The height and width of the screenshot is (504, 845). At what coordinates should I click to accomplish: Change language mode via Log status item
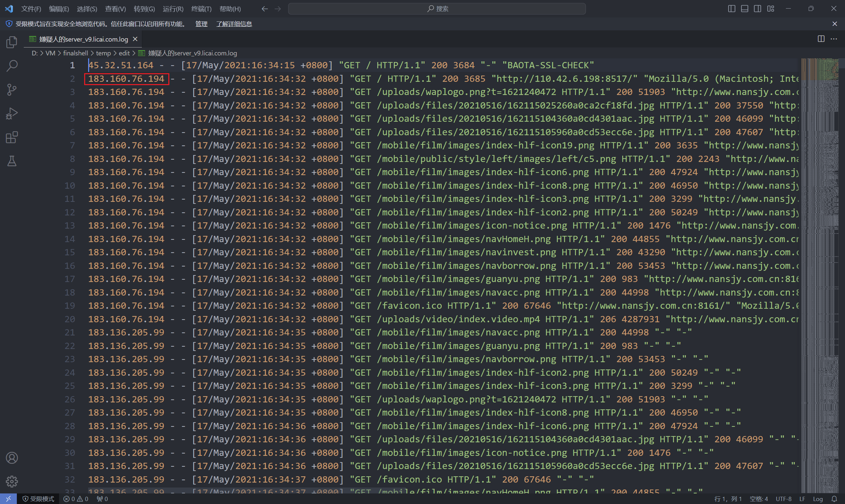(x=818, y=499)
